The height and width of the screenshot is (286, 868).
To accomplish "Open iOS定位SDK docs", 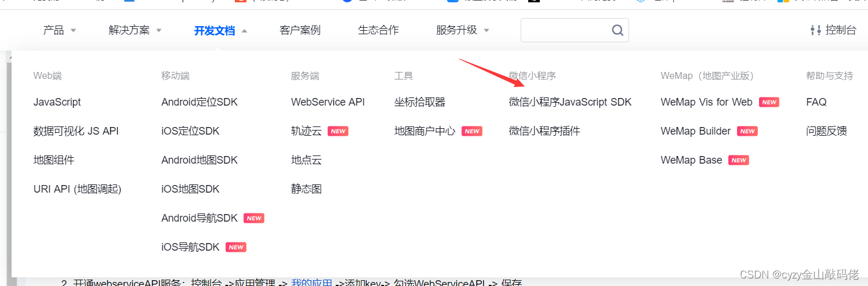I will pos(191,131).
